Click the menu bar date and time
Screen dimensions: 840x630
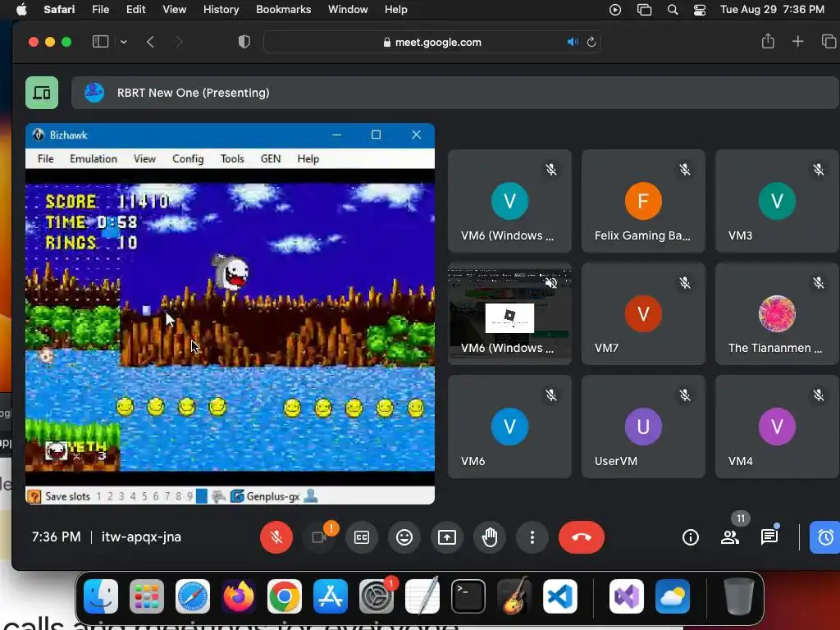click(772, 9)
